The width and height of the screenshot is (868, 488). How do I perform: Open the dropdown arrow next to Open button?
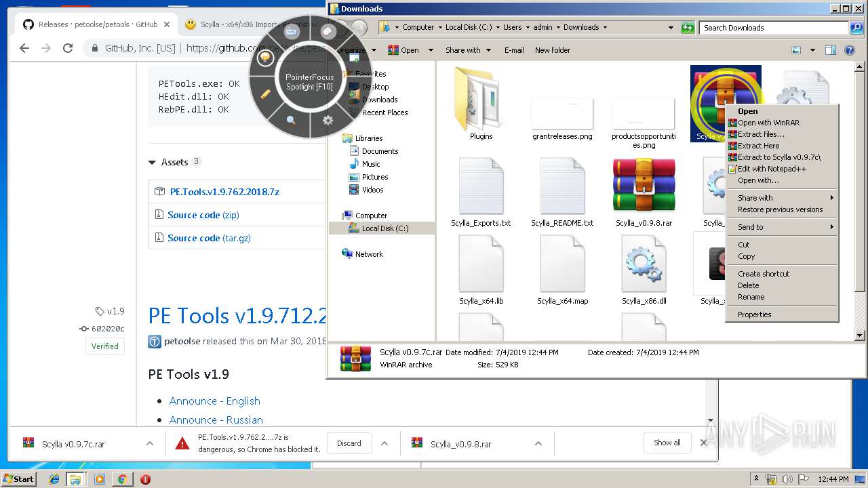(430, 50)
